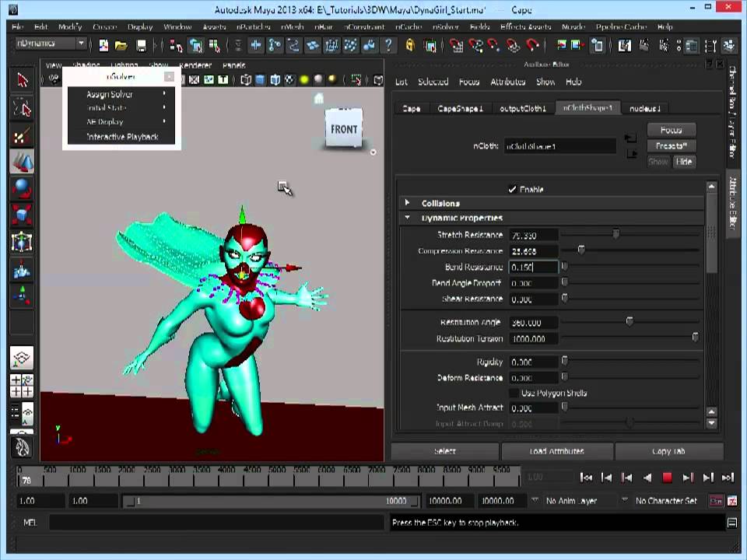Screen dimensions: 747x560
Task: Switch to the nucleus1 tab
Action: click(645, 109)
